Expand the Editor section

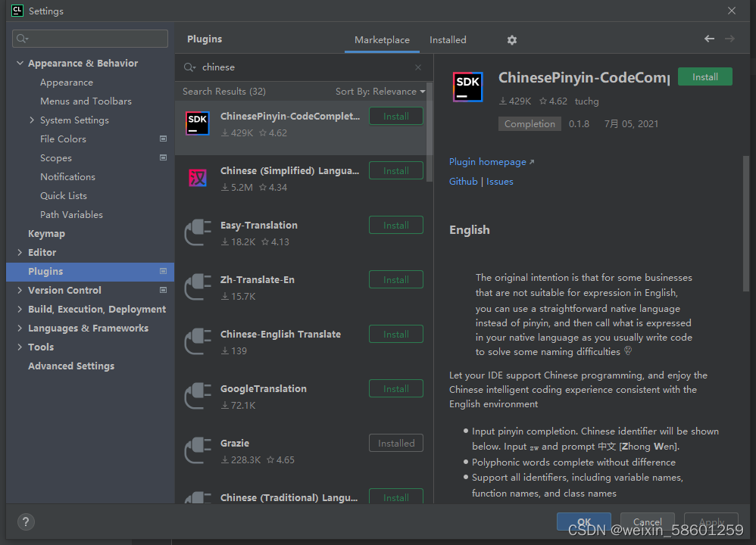[20, 253]
